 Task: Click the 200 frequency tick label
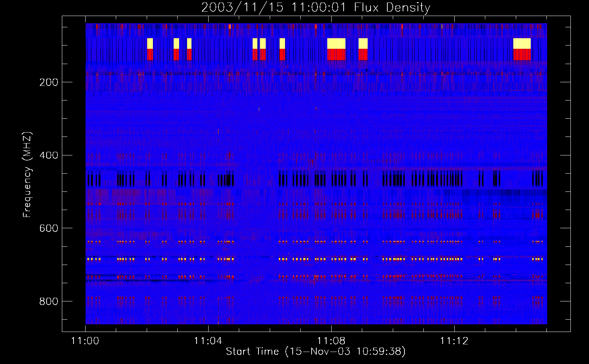(49, 82)
